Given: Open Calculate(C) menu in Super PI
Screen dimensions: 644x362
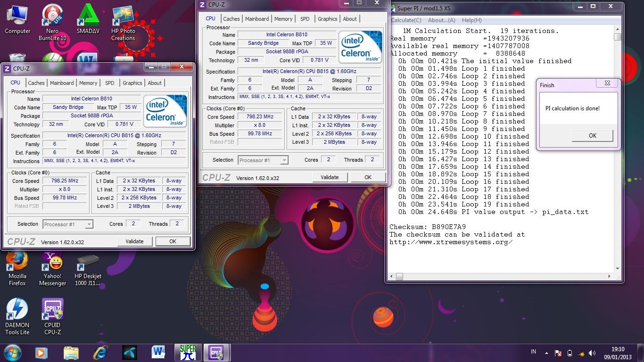Looking at the screenshot, I should click(406, 20).
